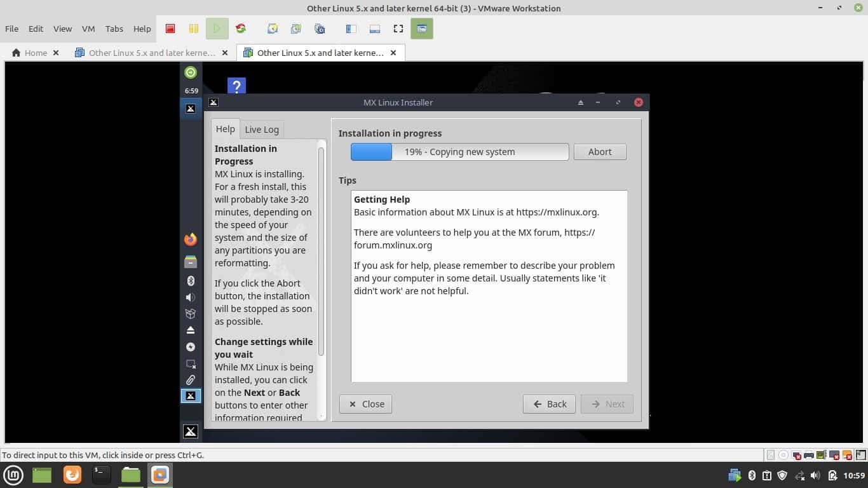This screenshot has height=488, width=868.
Task: Switch to the Live Log tab
Action: click(262, 130)
